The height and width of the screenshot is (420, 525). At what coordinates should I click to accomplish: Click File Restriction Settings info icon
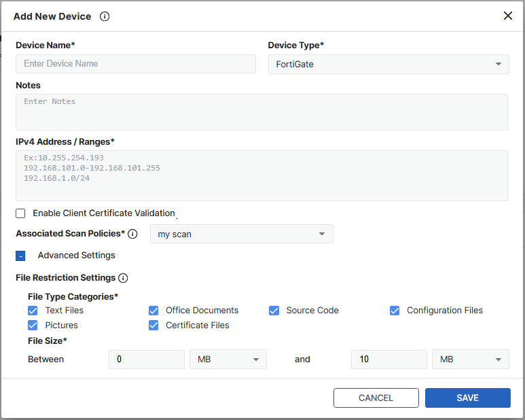pyautogui.click(x=123, y=278)
